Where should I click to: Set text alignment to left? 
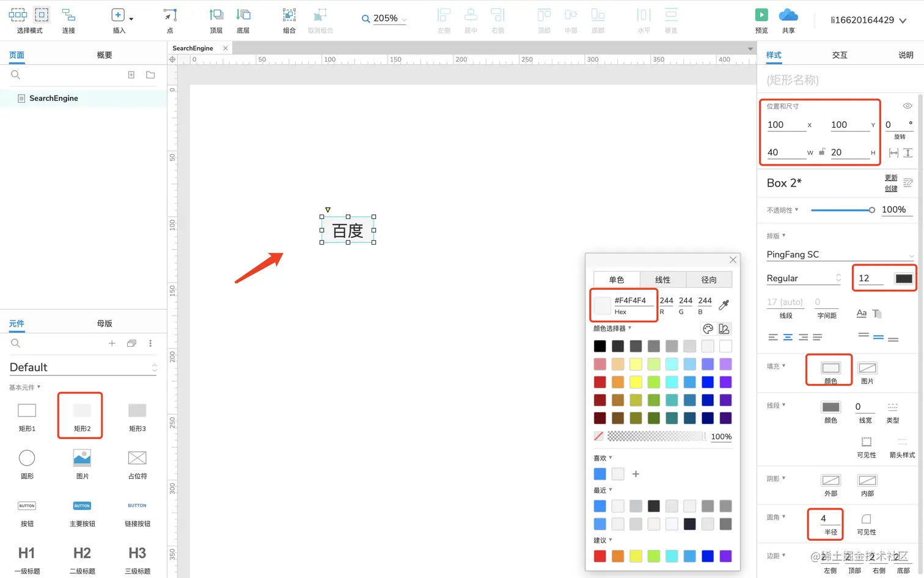(x=773, y=337)
